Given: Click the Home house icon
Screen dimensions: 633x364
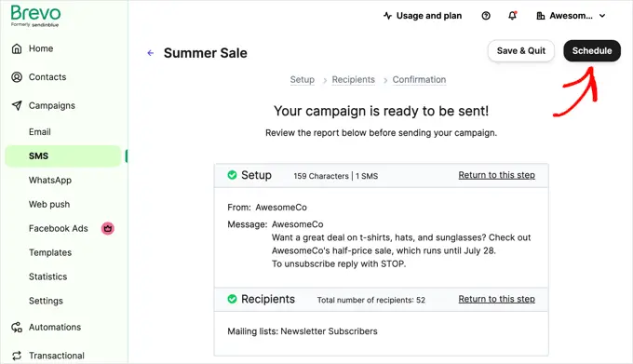Looking at the screenshot, I should [x=17, y=48].
